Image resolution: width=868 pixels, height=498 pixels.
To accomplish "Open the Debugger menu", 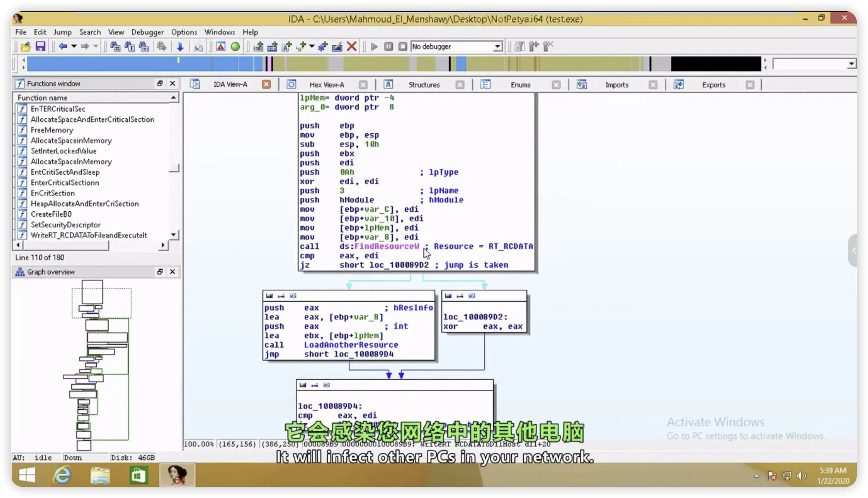I will click(x=147, y=32).
